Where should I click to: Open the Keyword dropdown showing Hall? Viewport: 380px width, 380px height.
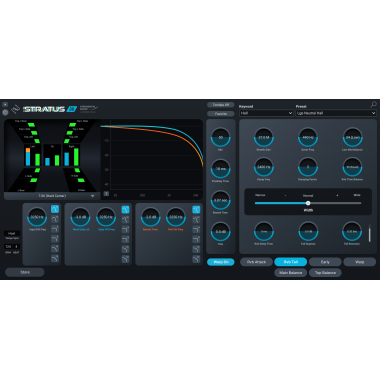coord(266,113)
